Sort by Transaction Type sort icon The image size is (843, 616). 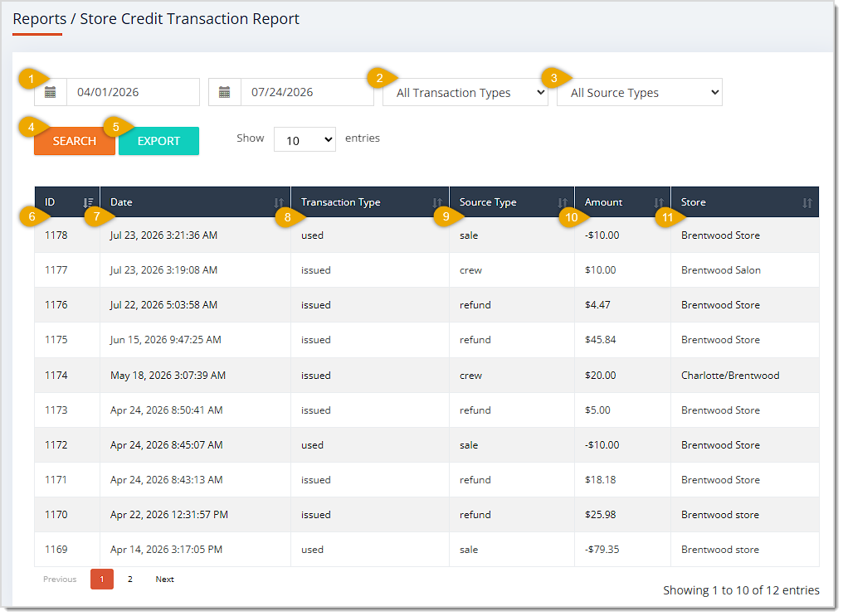437,203
